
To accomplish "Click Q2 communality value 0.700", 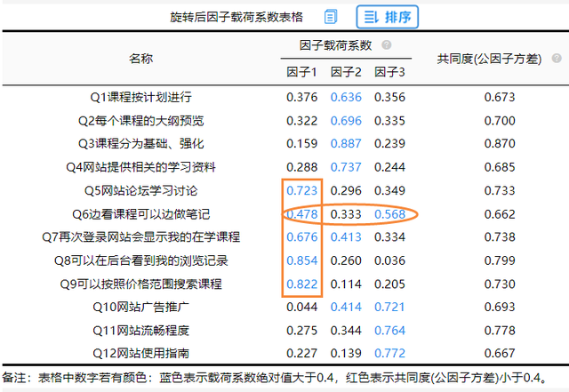I will point(500,121).
